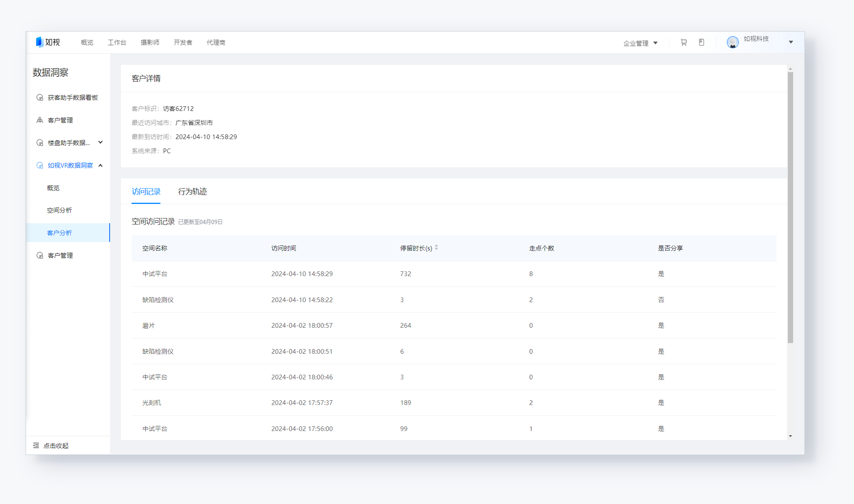Click the icon beside bottom 客户管理

[x=40, y=255]
